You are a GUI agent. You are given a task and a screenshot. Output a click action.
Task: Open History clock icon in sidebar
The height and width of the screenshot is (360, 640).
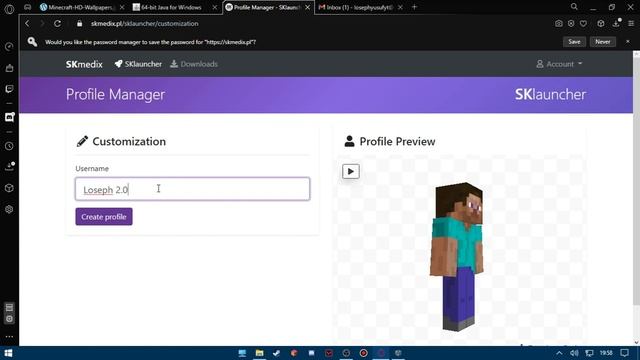pyautogui.click(x=9, y=146)
